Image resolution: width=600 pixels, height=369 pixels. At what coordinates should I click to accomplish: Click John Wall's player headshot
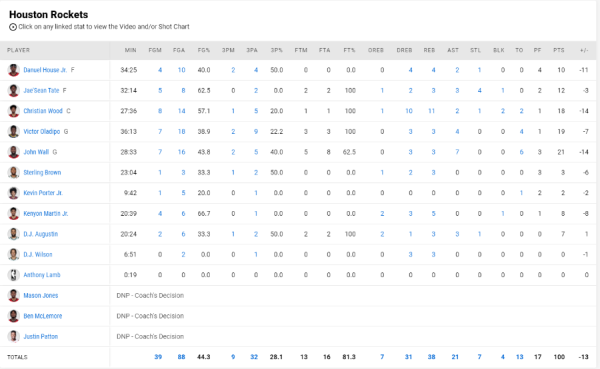(x=13, y=152)
